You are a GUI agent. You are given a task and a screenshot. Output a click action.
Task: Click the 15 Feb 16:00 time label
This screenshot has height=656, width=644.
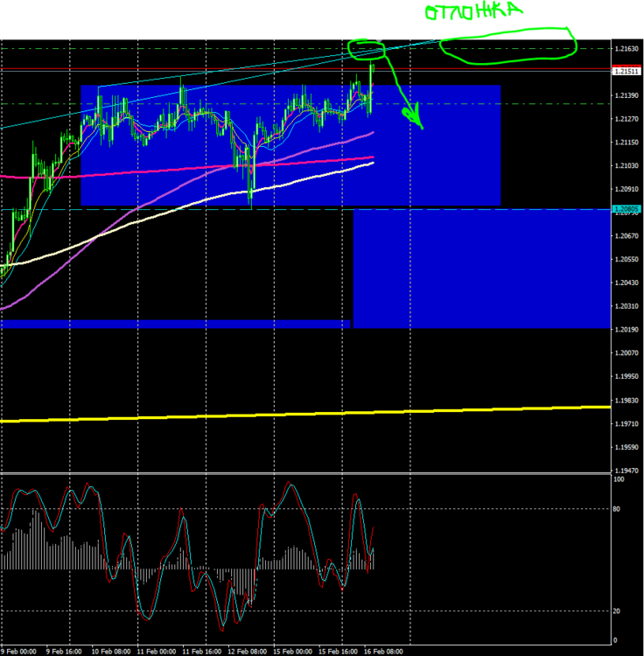coord(338,652)
